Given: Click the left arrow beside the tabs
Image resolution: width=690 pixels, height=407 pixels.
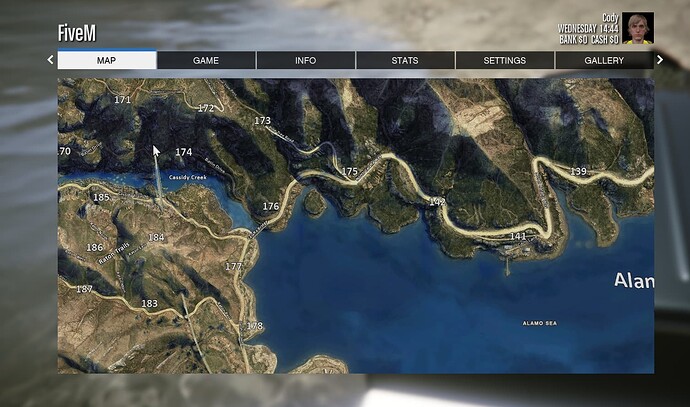Looking at the screenshot, I should click(x=50, y=59).
